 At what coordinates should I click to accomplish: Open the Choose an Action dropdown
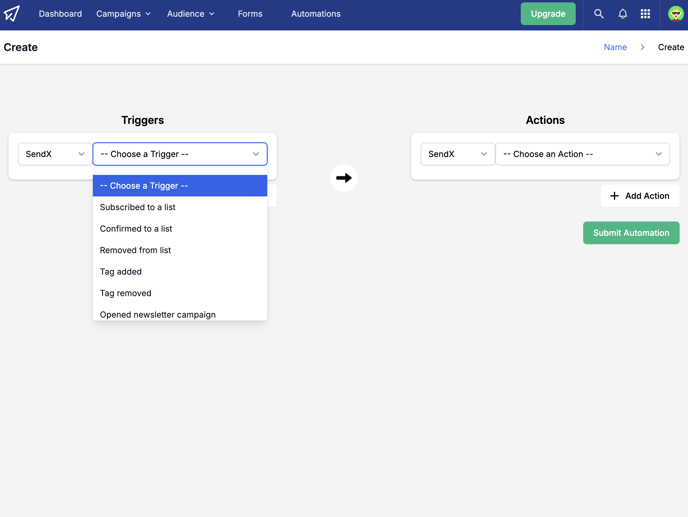583,154
